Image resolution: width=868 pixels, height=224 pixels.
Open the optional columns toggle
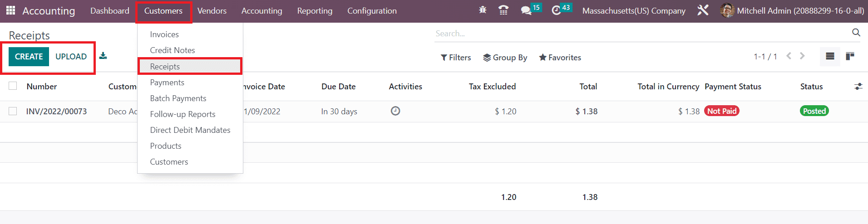coord(858,87)
